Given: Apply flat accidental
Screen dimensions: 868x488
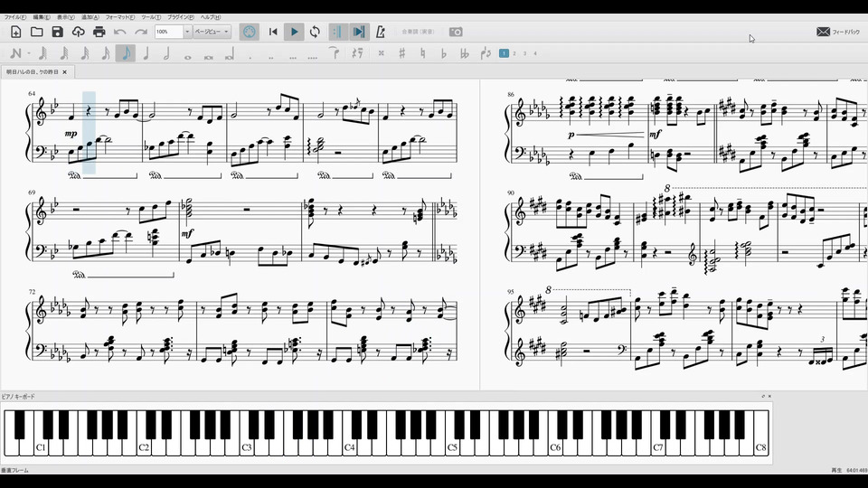Looking at the screenshot, I should [x=443, y=53].
